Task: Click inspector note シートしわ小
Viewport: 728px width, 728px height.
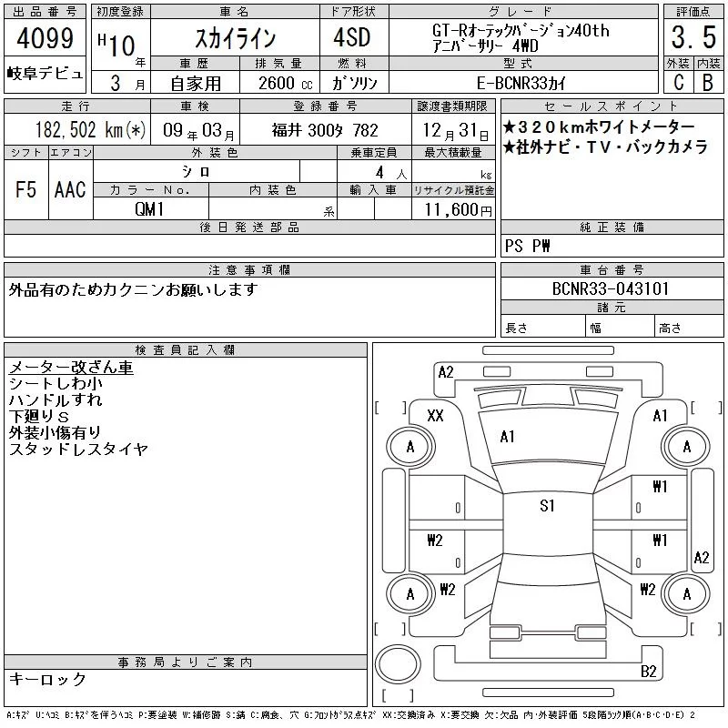Action: pos(56,383)
